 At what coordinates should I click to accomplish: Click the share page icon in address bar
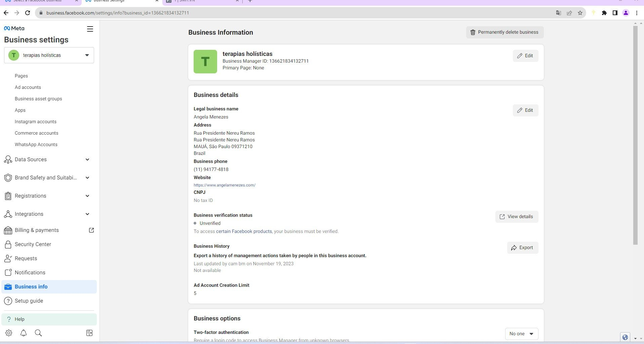(569, 13)
